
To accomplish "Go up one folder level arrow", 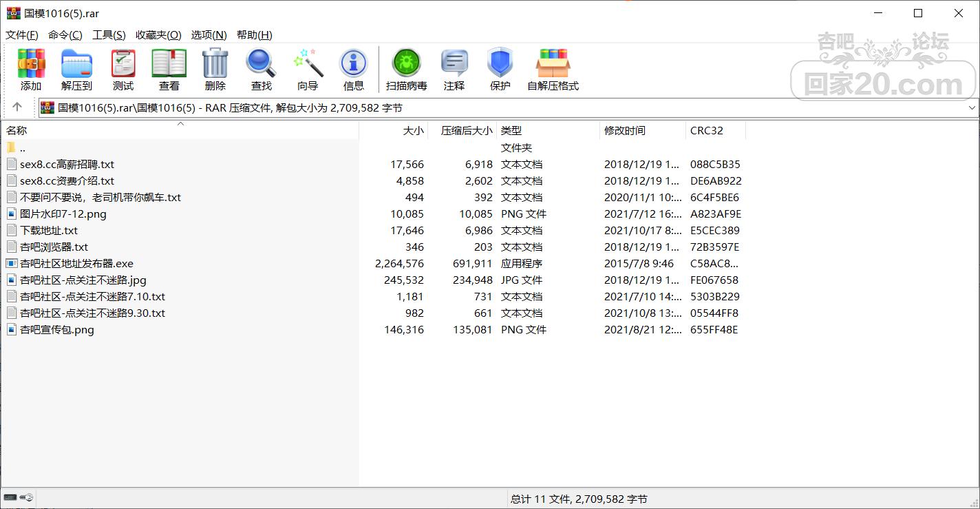I will pyautogui.click(x=17, y=107).
